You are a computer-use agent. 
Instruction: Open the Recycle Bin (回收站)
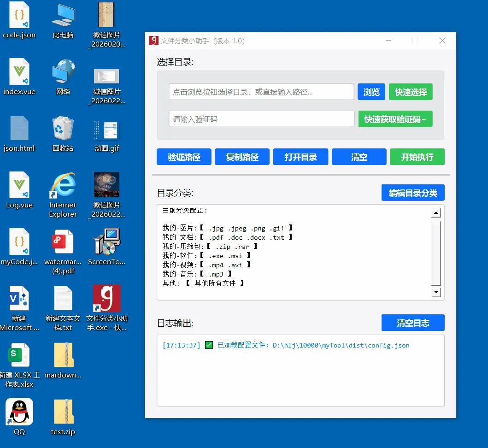tap(63, 129)
